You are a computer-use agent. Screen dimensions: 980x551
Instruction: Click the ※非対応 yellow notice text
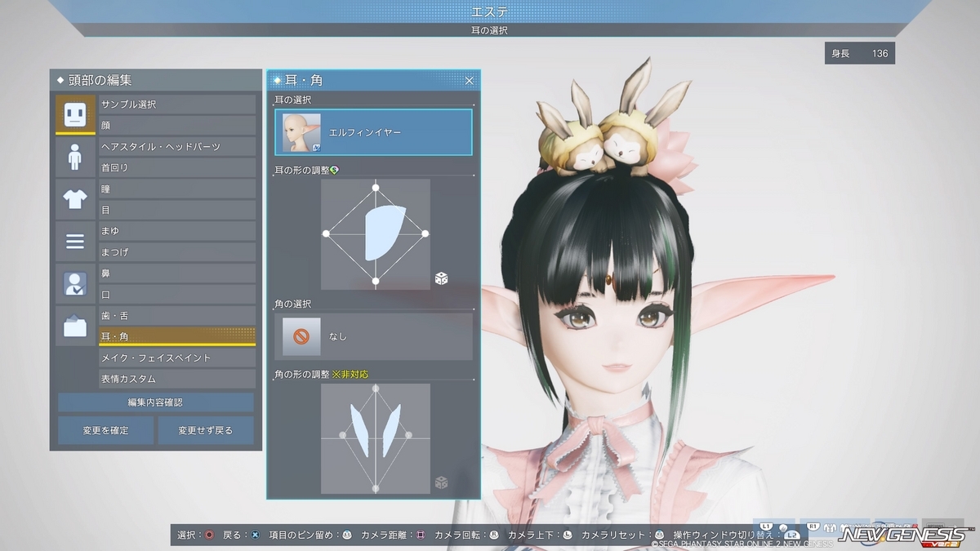tap(351, 374)
